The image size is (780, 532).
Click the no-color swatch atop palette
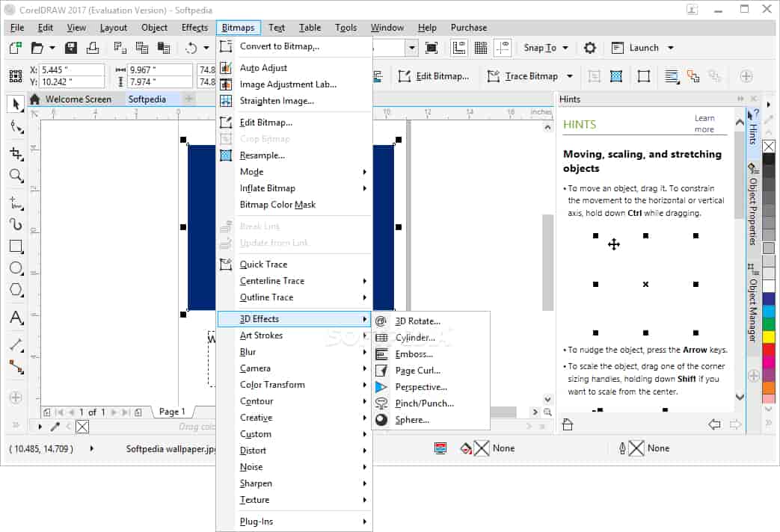[769, 146]
